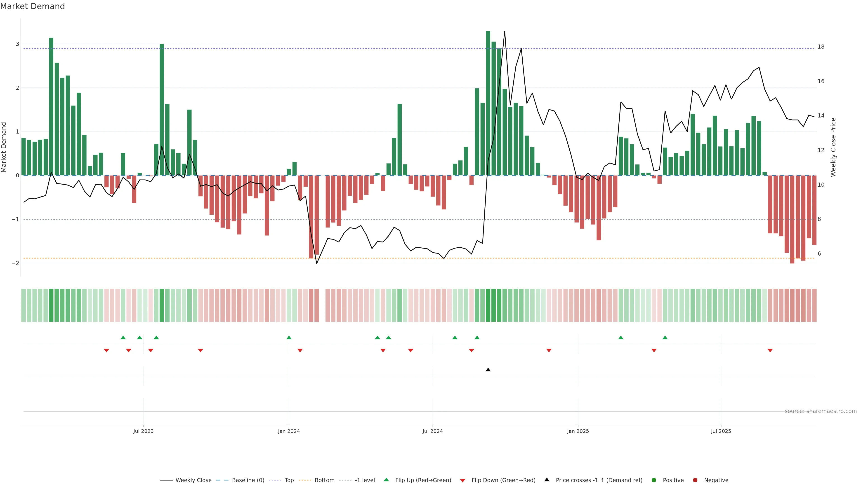The image size is (868, 488).
Task: Click the green Flip Up legend triangle
Action: [387, 480]
